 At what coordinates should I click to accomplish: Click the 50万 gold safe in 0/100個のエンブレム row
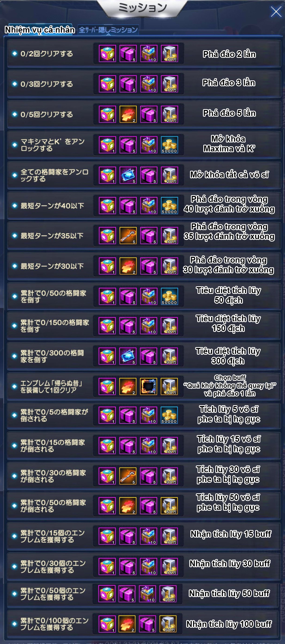[168, 624]
